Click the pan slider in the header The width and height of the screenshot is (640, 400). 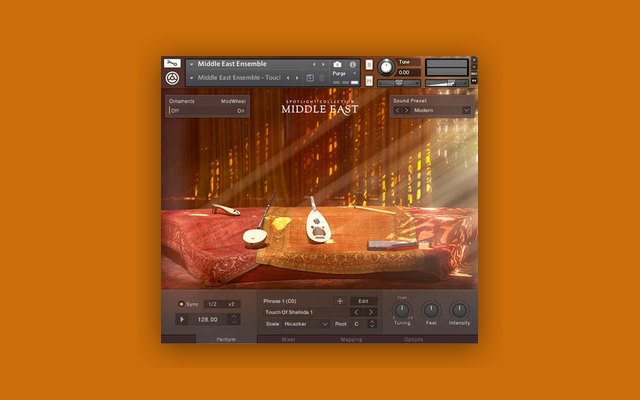pyautogui.click(x=399, y=83)
